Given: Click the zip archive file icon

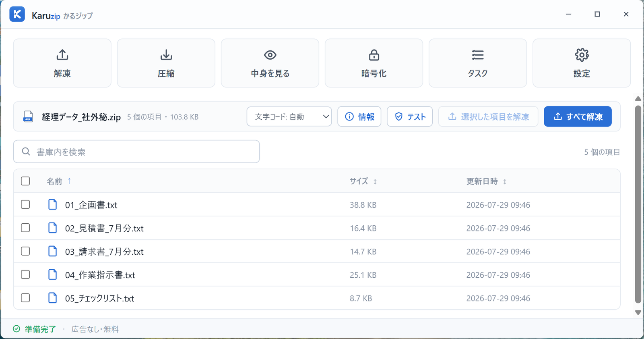Looking at the screenshot, I should pos(28,116).
